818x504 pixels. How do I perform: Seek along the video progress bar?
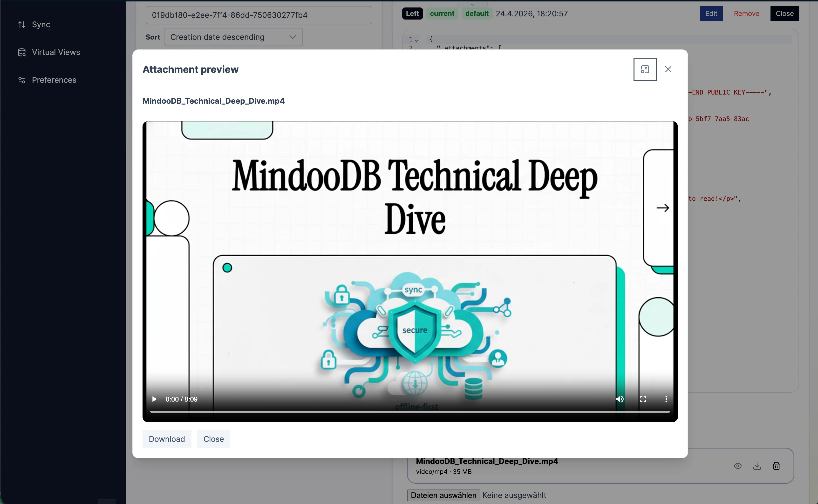[x=410, y=412]
